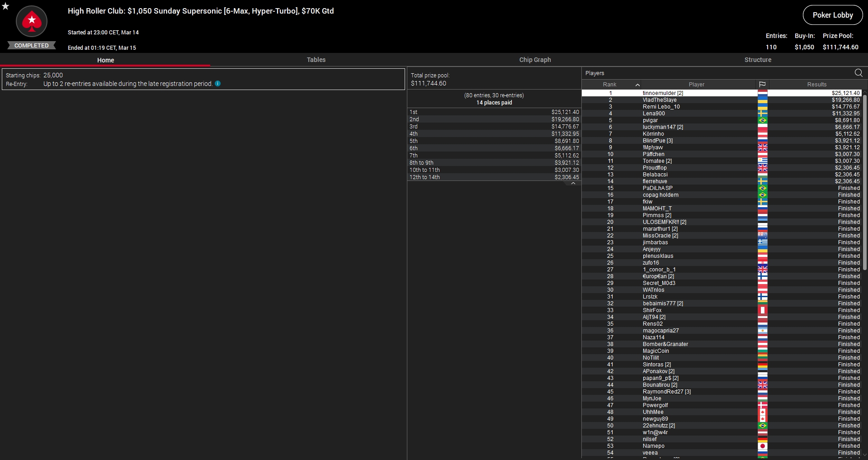Select player plenusklaus
This screenshot has width=868, height=460.
722,256
